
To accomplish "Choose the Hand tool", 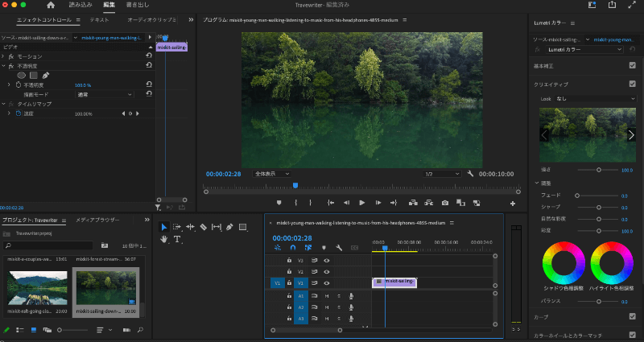I will pyautogui.click(x=164, y=239).
